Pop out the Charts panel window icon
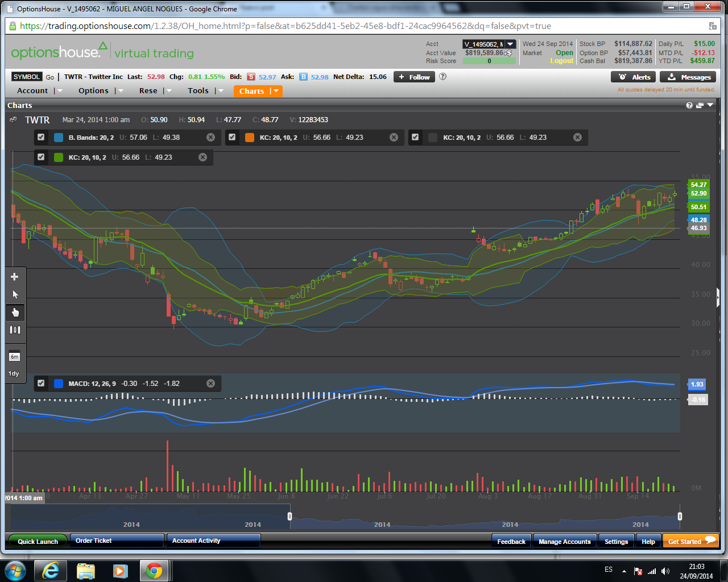This screenshot has width=728, height=582. click(x=700, y=105)
